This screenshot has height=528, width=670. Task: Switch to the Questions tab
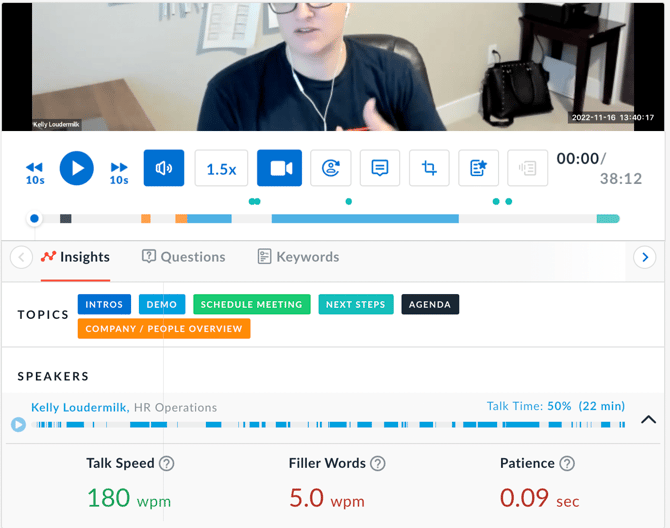tap(184, 257)
